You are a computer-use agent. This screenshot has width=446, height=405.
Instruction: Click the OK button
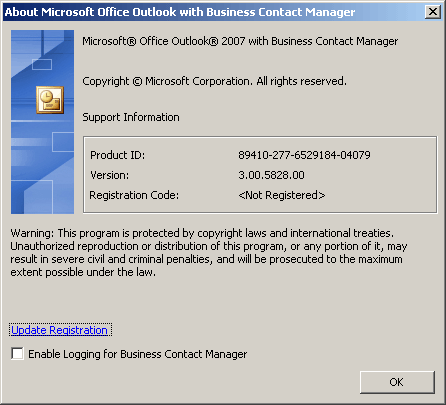(x=397, y=382)
